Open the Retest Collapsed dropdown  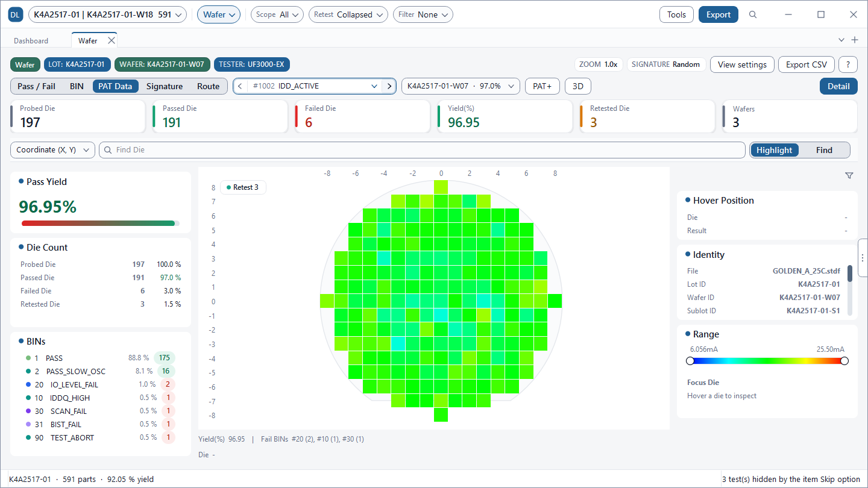pos(348,14)
